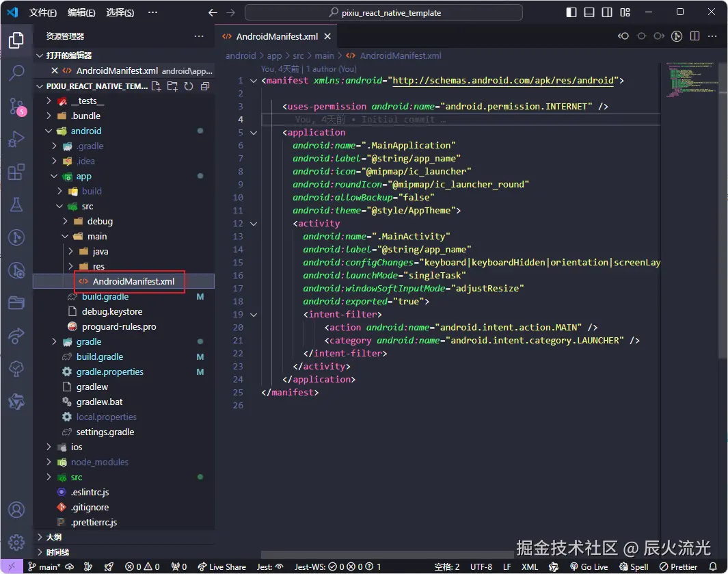Image resolution: width=728 pixels, height=574 pixels.
Task: Open the 文件(F) menu
Action: tap(43, 12)
